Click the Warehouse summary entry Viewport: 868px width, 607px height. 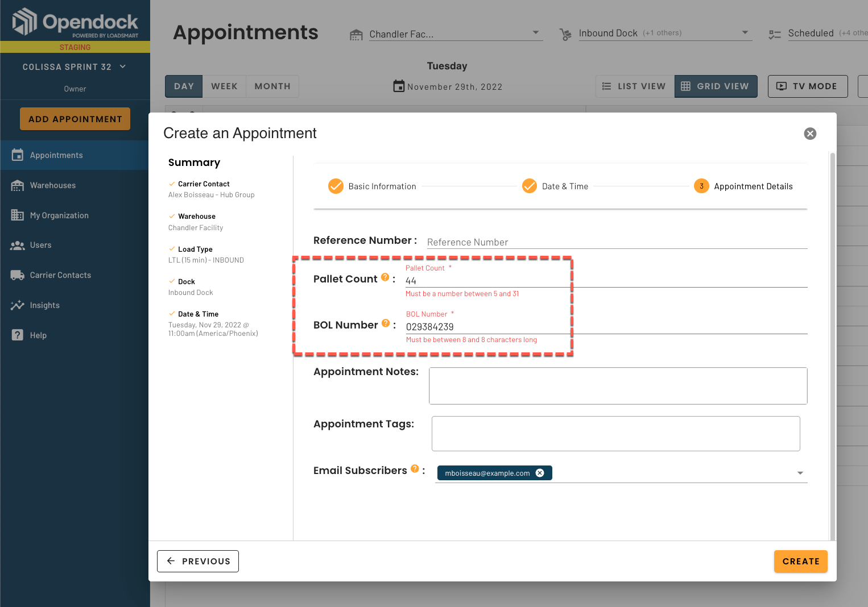196,222
